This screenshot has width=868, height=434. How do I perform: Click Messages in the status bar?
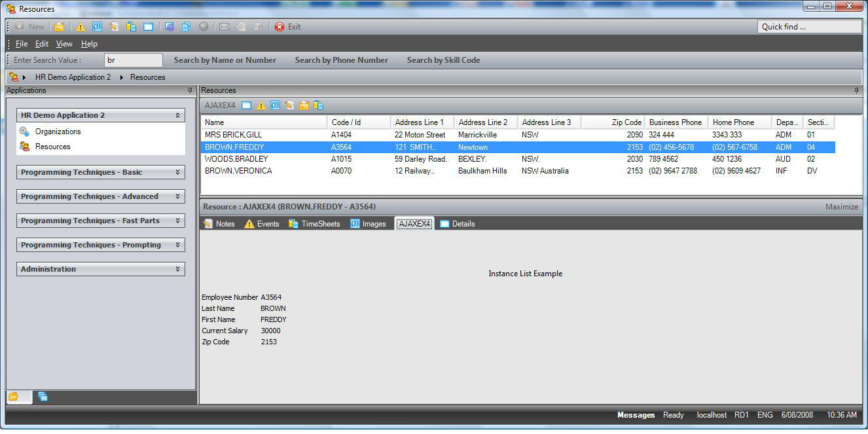[636, 415]
